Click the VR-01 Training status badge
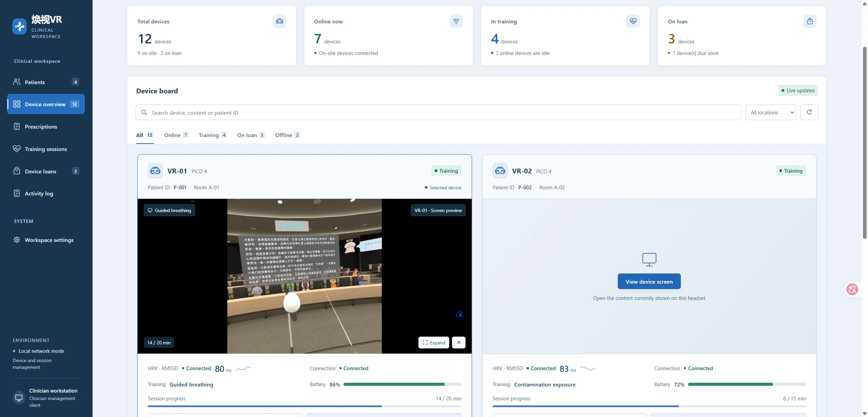This screenshot has width=868, height=417. [x=446, y=171]
